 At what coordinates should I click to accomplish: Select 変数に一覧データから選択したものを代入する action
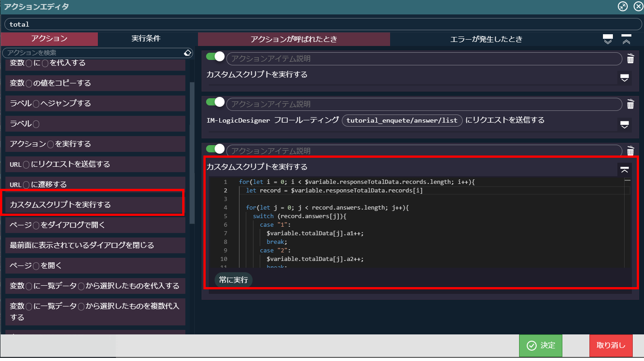pos(95,286)
